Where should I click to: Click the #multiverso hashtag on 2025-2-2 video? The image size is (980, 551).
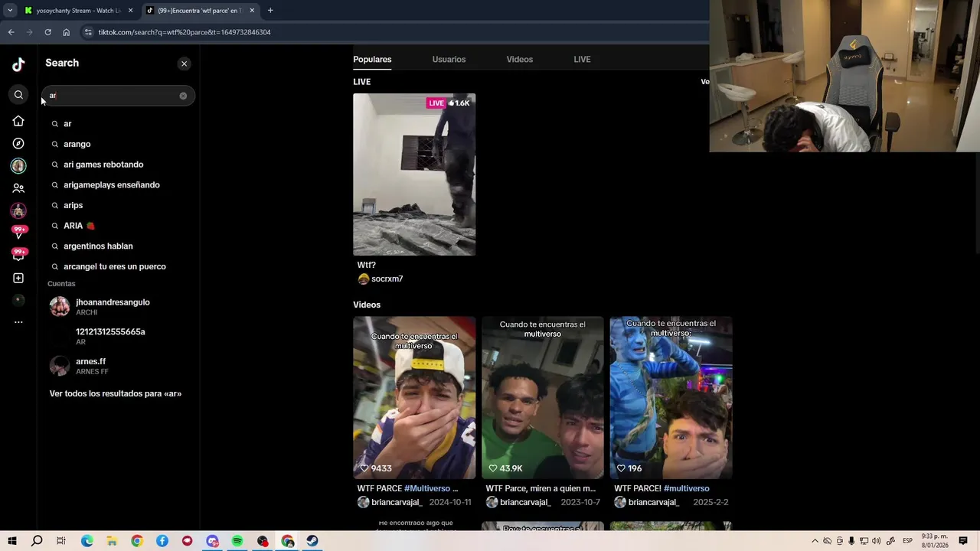(x=686, y=488)
